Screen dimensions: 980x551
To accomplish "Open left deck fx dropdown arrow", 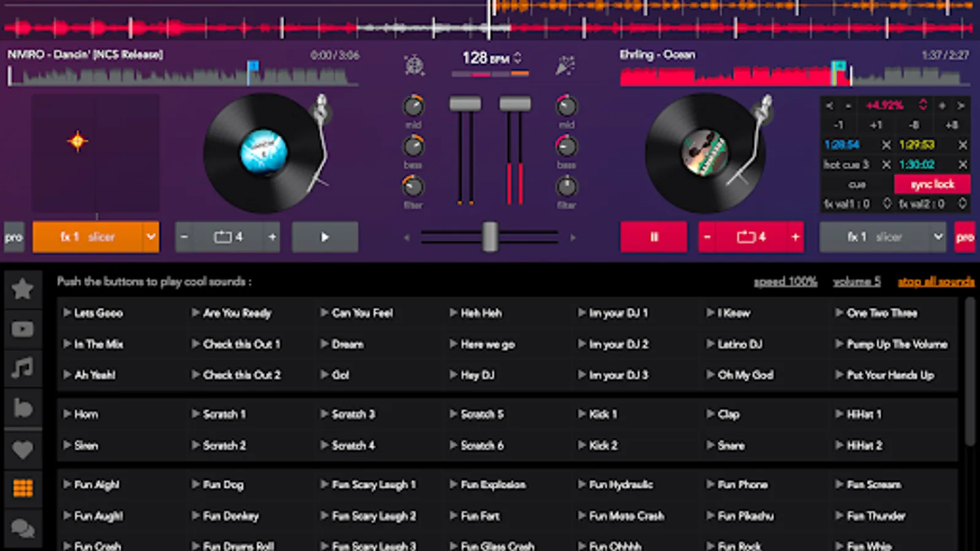I will 151,237.
